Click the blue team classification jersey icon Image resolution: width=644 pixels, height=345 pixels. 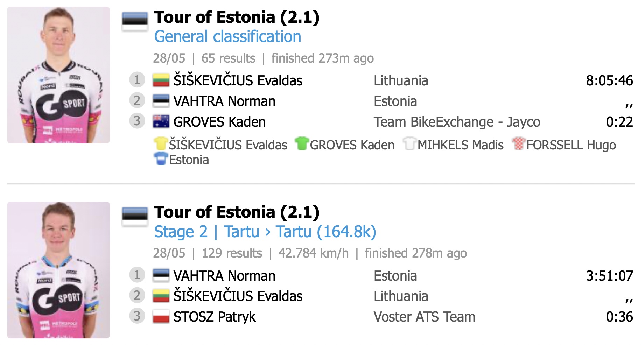pyautogui.click(x=161, y=159)
